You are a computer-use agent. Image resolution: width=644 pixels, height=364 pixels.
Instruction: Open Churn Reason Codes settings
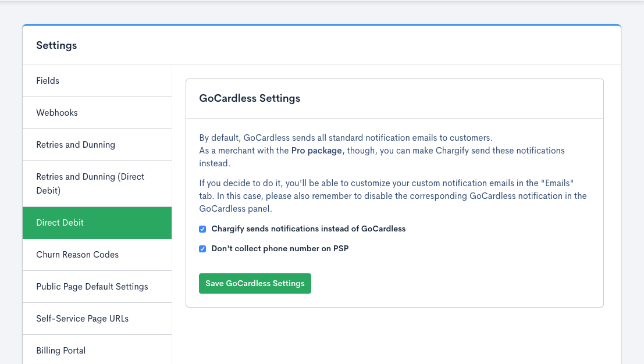point(97,255)
